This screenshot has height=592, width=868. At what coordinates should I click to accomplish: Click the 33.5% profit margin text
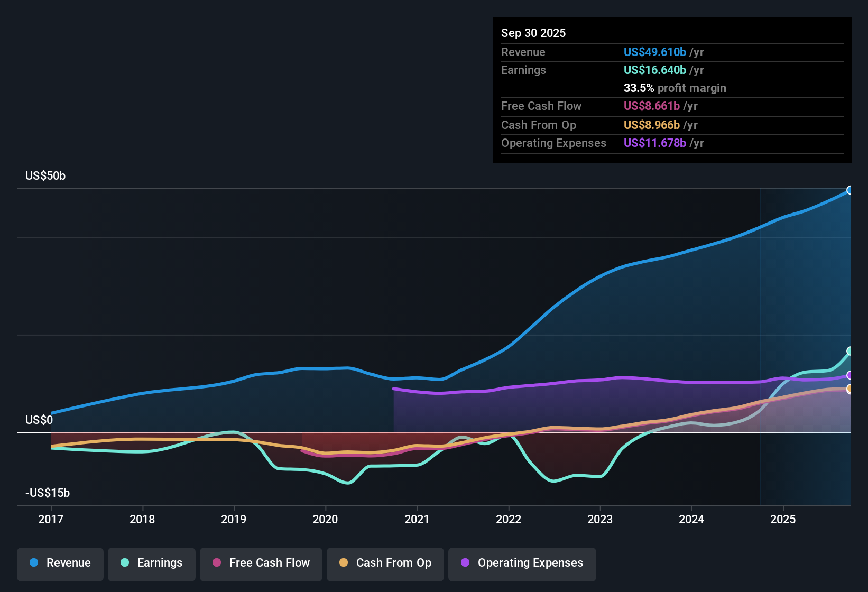click(x=675, y=88)
